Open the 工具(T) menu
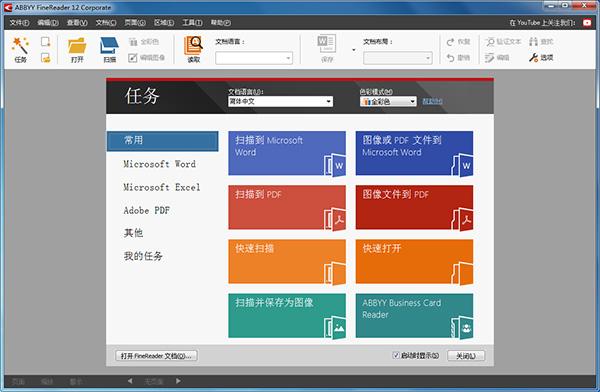This screenshot has height=392, width=600. point(192,23)
